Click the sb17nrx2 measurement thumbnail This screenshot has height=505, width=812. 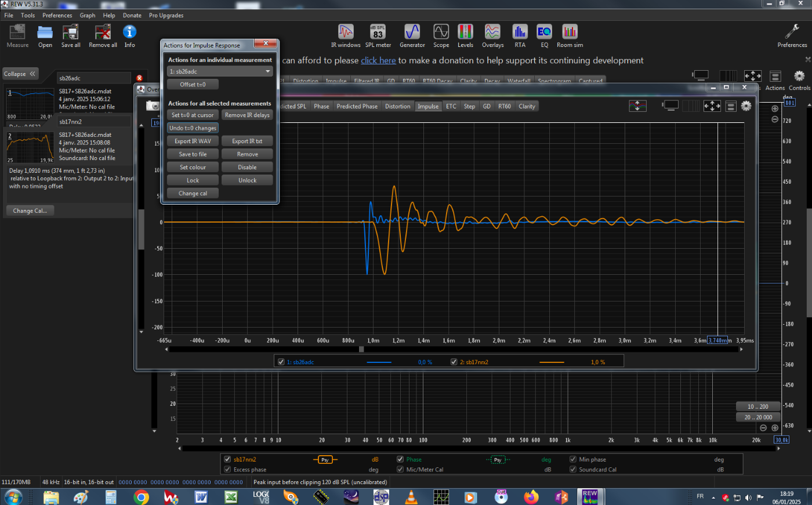coord(30,147)
